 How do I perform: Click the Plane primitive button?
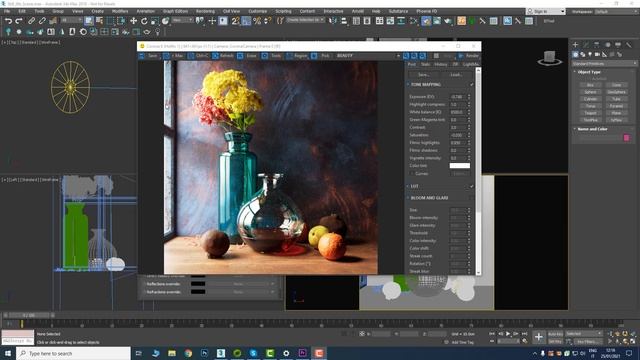point(616,113)
